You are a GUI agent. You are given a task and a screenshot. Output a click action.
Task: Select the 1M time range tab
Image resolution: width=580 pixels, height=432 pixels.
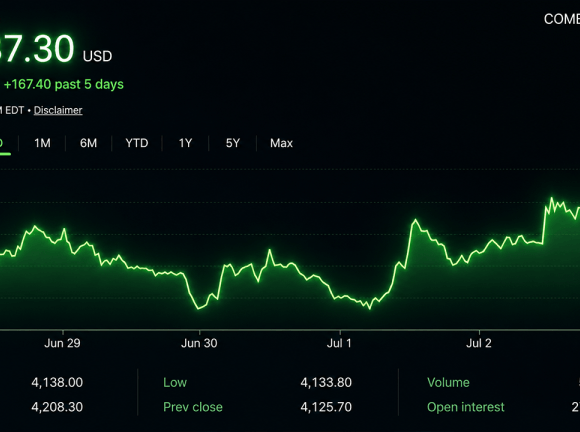click(42, 143)
